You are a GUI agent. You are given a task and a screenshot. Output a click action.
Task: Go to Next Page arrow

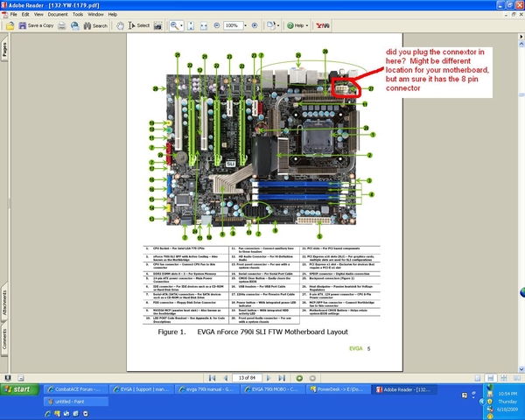pos(269,378)
